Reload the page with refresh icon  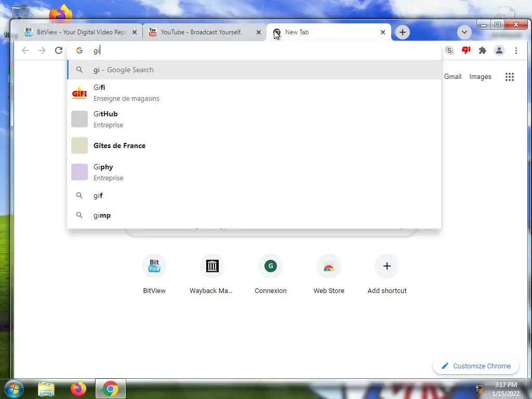59,50
